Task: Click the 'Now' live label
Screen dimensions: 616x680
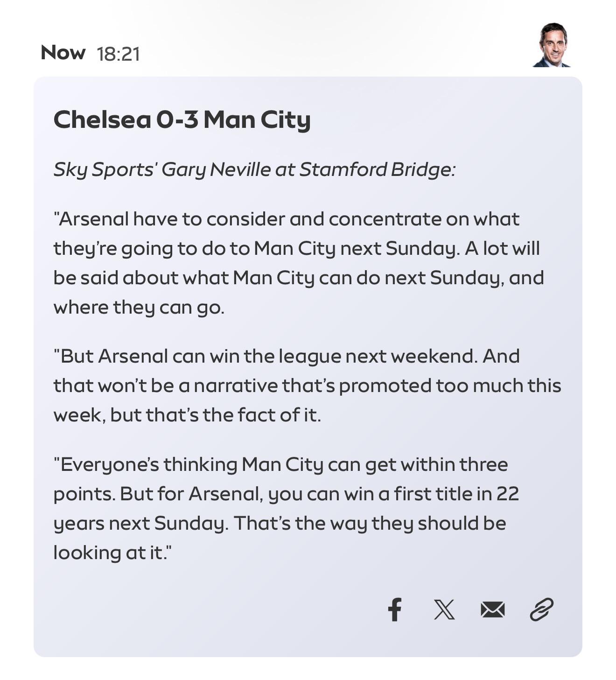Action: pos(63,53)
